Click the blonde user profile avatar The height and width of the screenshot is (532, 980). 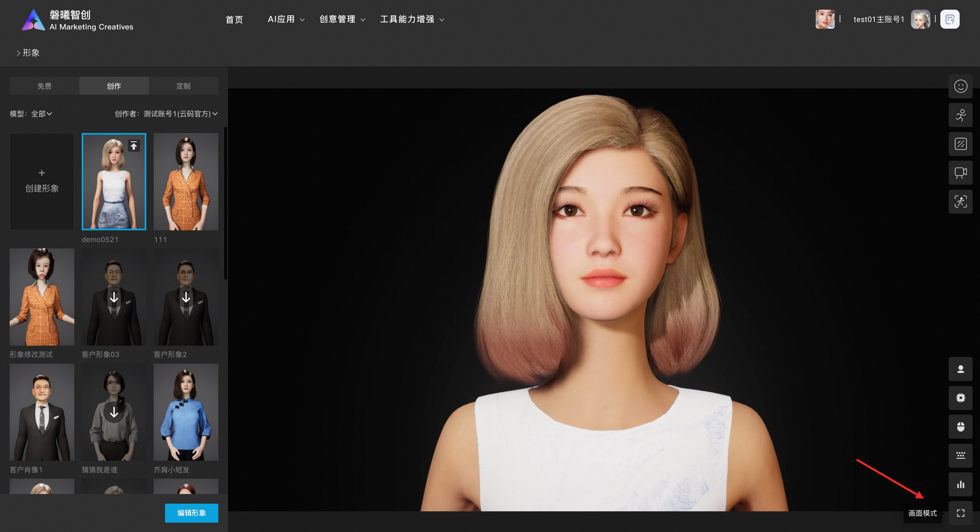coord(920,19)
